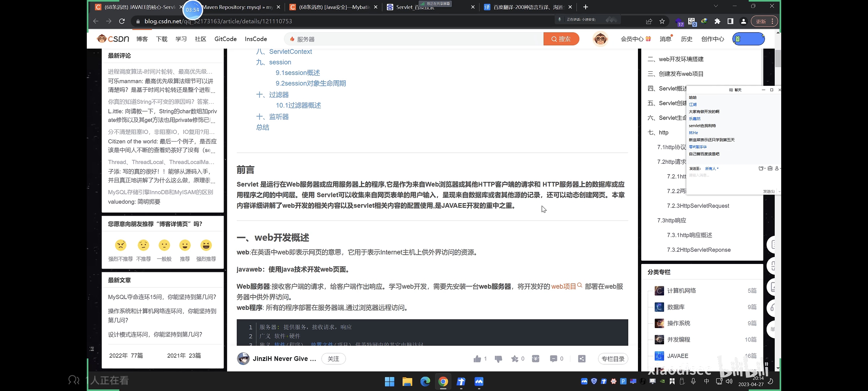Bookmark this page with the star icon
Viewport: 868px width, 391px height.
(662, 21)
